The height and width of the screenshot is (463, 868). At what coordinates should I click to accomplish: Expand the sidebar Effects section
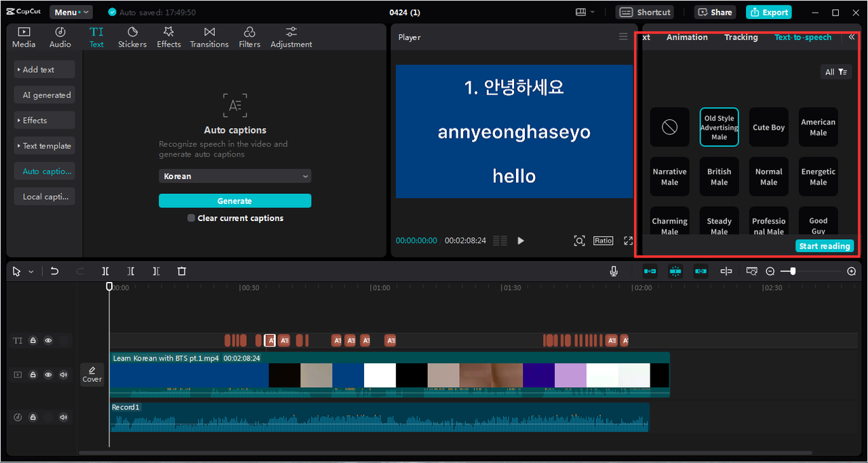pyautogui.click(x=44, y=121)
